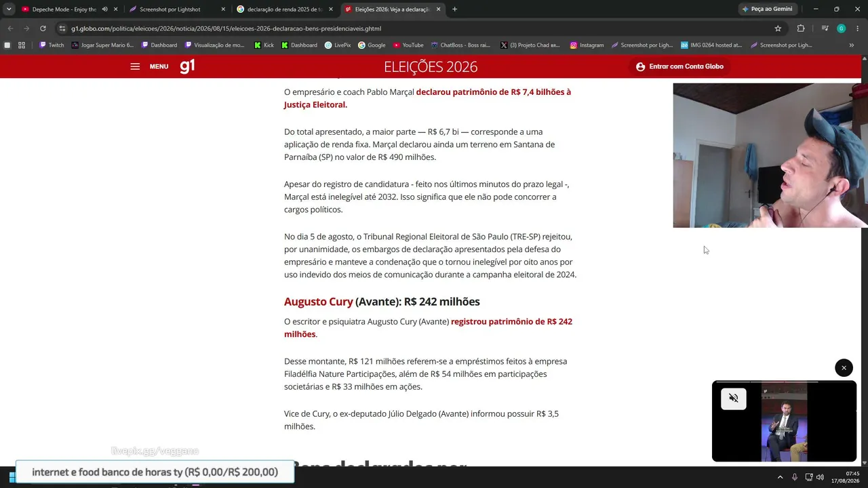Image resolution: width=868 pixels, height=488 pixels.
Task: Click the ELEIÇÕES 2026 header title
Action: (x=431, y=66)
